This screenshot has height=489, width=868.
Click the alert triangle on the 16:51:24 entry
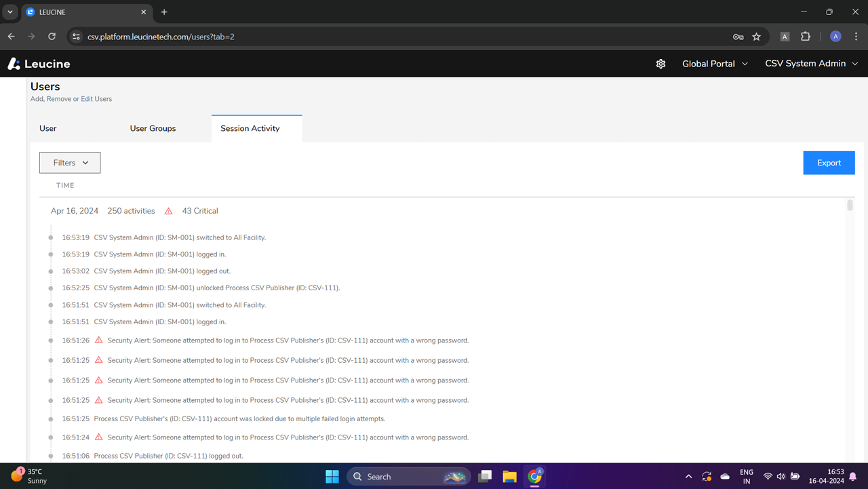[x=98, y=437]
